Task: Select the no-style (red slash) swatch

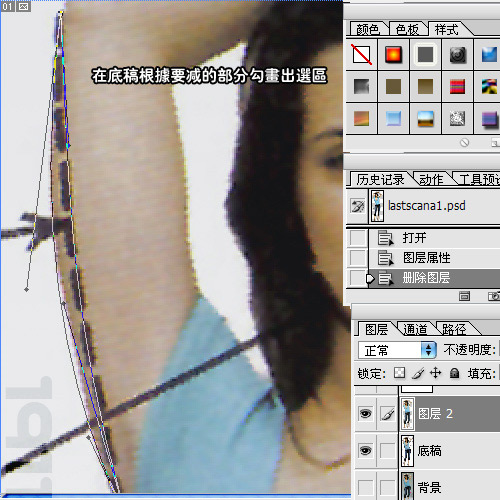Action: [361, 55]
